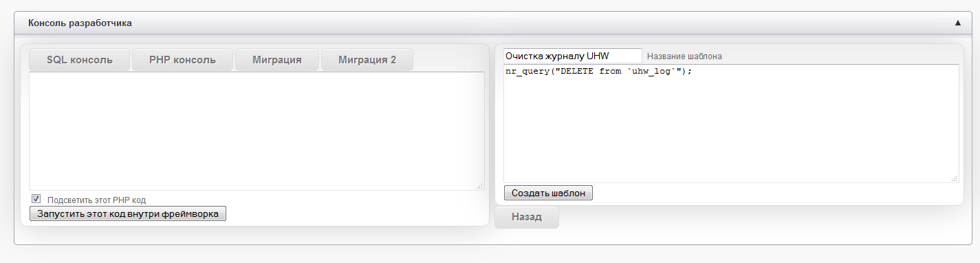Go to the Миграция 2 tab
The image size is (980, 263).
click(x=367, y=60)
